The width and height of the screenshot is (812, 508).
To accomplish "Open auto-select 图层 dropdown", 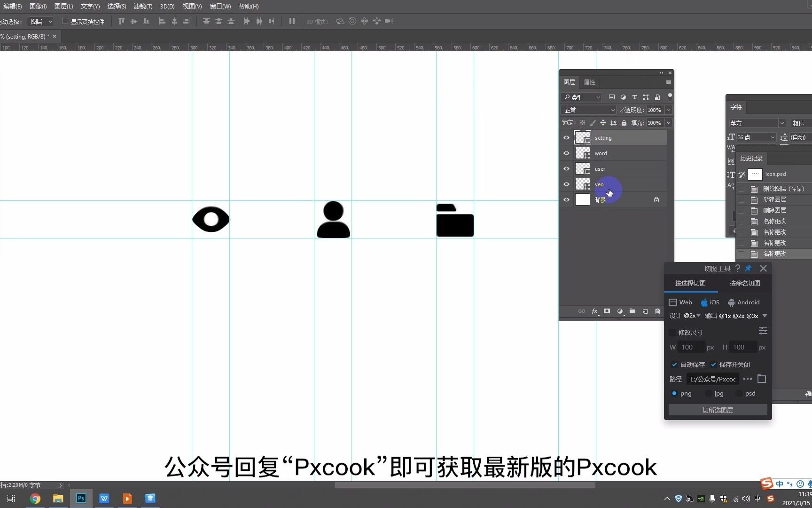I will click(x=40, y=22).
